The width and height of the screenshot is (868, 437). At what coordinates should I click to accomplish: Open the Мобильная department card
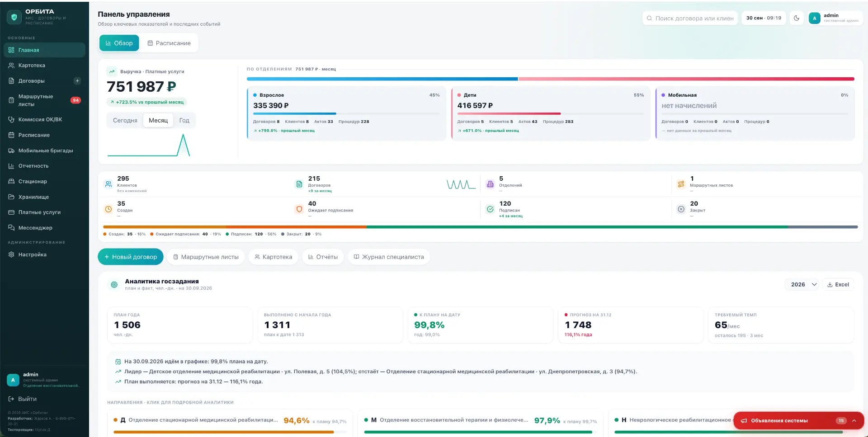(755, 113)
